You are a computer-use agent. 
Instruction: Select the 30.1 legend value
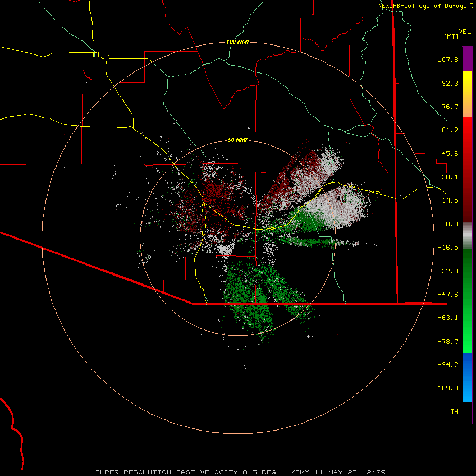point(450,177)
